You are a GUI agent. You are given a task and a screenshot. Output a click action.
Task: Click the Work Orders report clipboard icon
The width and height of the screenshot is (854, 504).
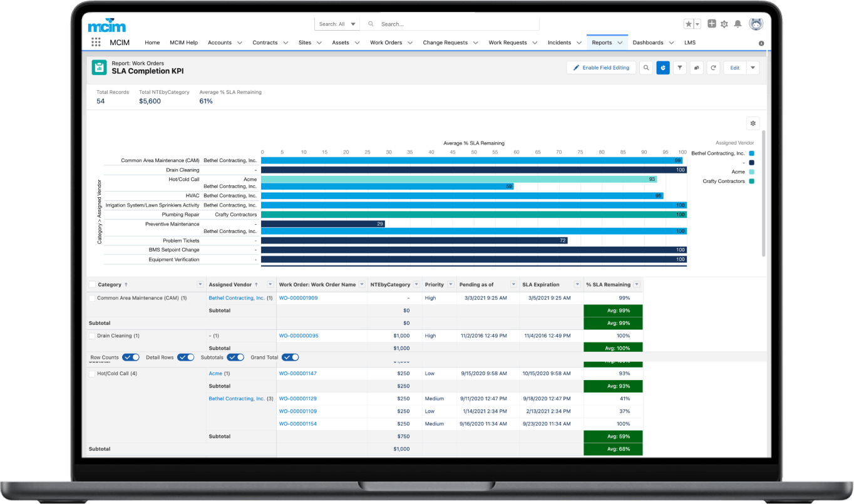coord(99,68)
